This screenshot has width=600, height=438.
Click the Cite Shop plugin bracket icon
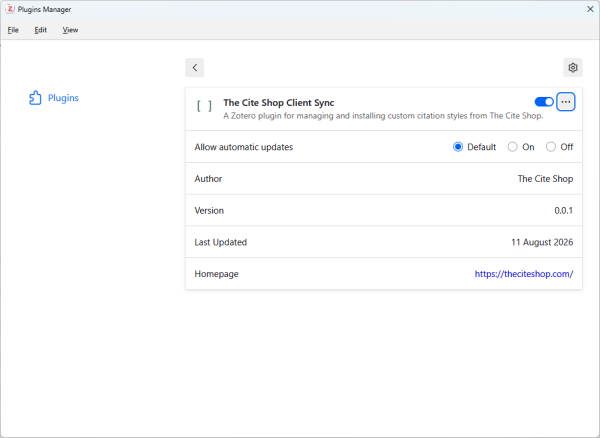pos(204,106)
